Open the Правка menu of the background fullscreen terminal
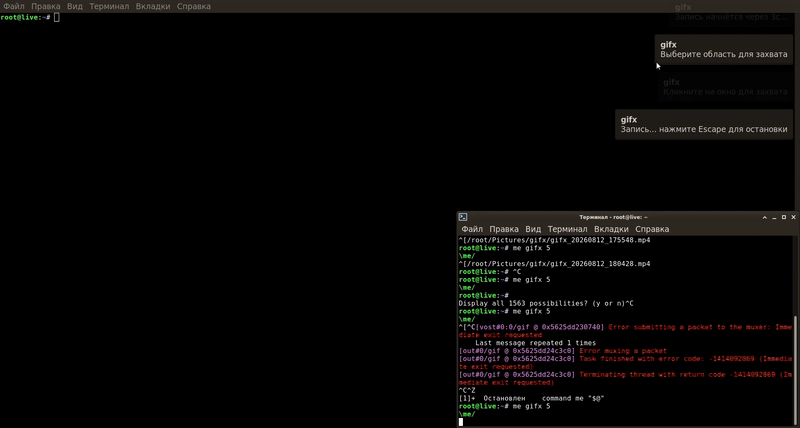Screen dimensions: 800x428 (45, 6)
